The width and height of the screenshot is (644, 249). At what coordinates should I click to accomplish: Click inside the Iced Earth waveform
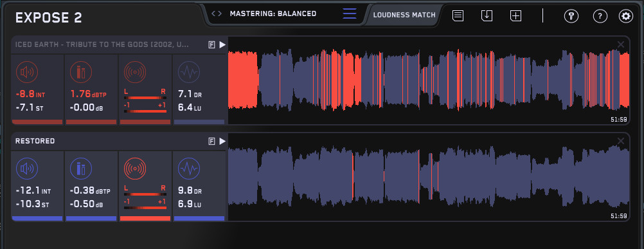[429, 80]
